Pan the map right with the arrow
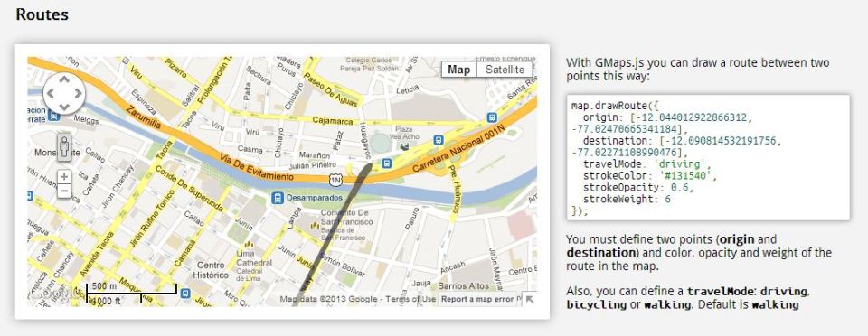This screenshot has height=336, width=868. pos(78,93)
